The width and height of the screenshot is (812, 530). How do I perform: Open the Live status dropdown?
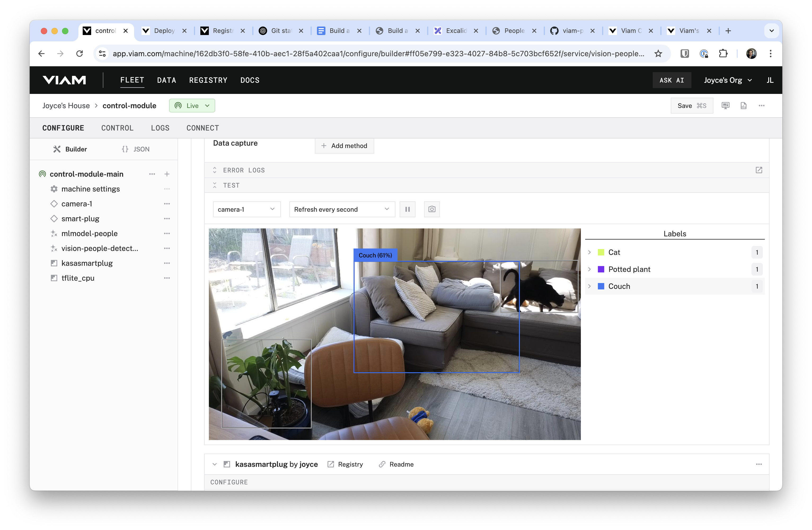[192, 106]
